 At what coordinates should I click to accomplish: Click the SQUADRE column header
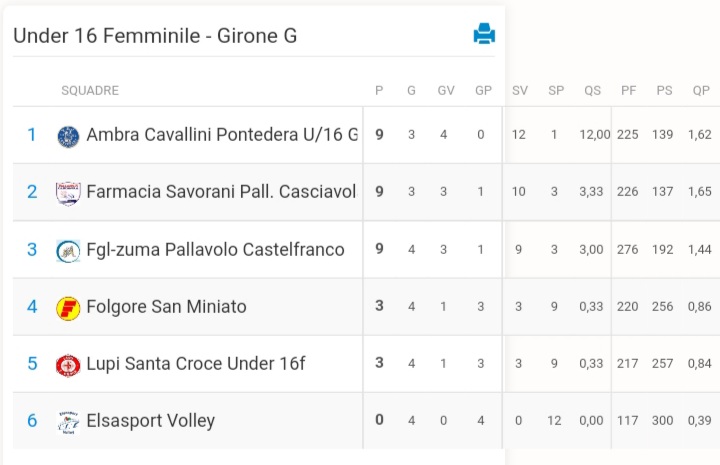click(90, 90)
